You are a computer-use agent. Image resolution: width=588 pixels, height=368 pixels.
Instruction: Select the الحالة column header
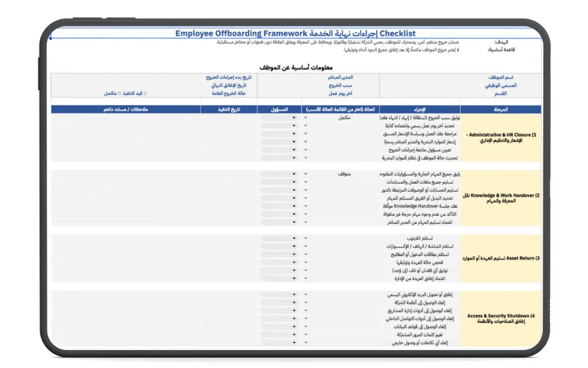click(x=340, y=110)
